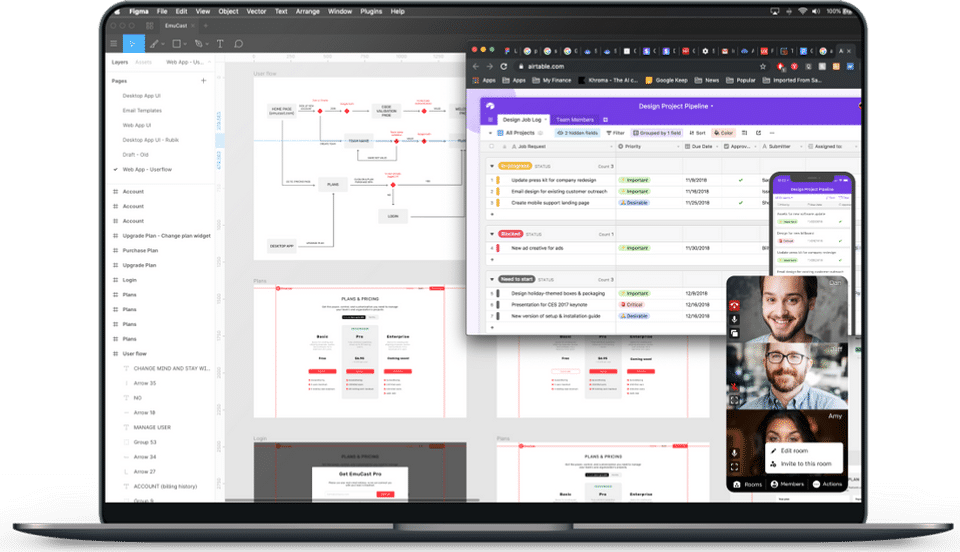Toggle the select-all checkbox in table header
The width and height of the screenshot is (960, 552).
pyautogui.click(x=492, y=146)
